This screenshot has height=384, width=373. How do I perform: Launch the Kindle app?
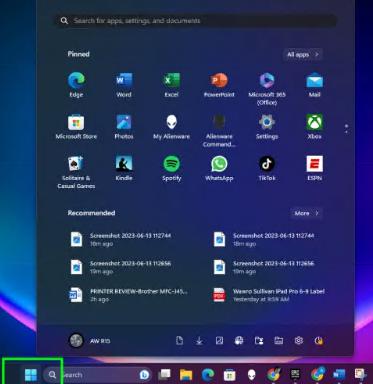tap(124, 168)
